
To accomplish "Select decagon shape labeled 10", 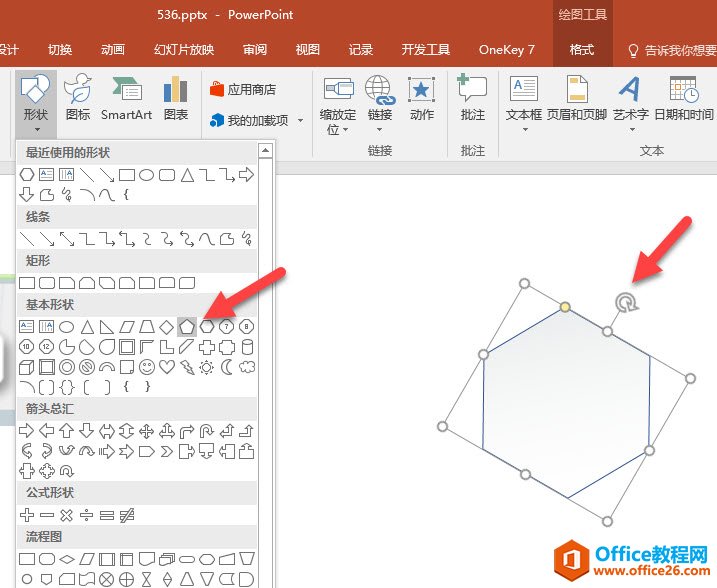I will pos(27,347).
